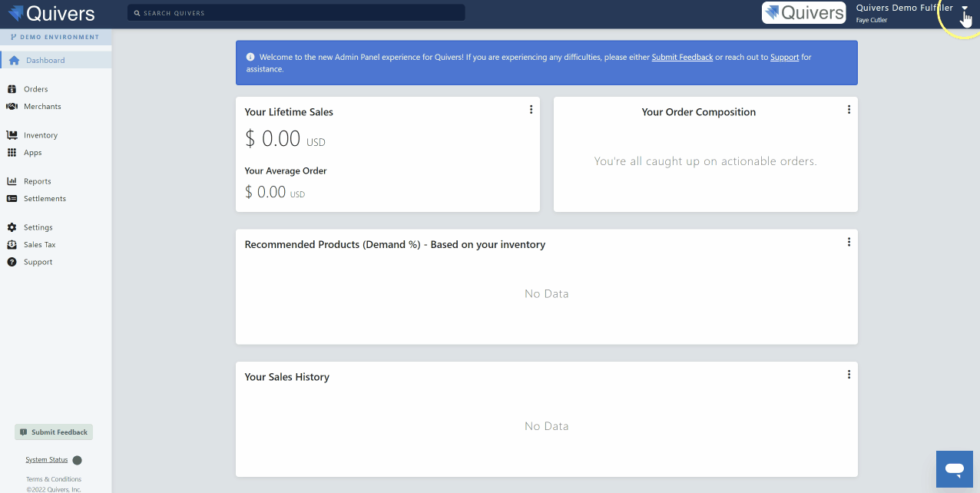Image resolution: width=980 pixels, height=493 pixels.
Task: Focus the Search Quivers field
Action: tap(300, 13)
